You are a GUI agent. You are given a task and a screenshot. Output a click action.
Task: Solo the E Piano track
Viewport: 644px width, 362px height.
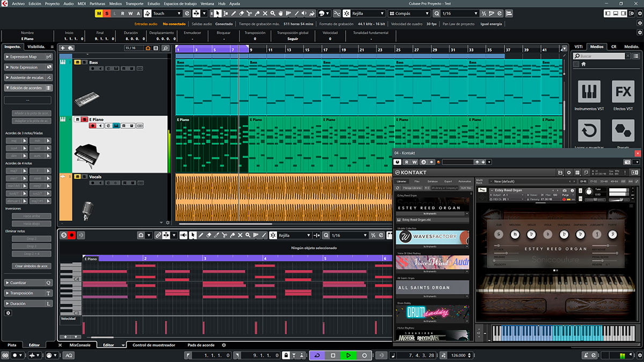point(83,119)
